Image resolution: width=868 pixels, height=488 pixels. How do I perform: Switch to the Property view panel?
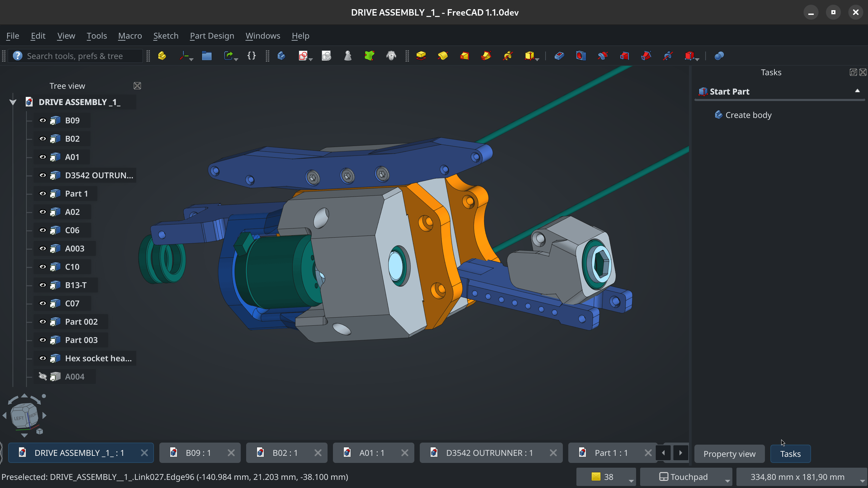(729, 454)
